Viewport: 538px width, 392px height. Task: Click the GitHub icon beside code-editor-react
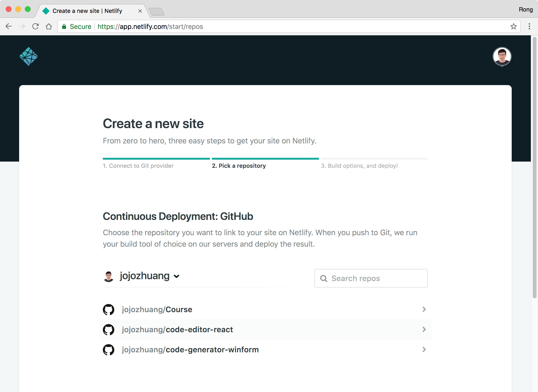coord(109,330)
